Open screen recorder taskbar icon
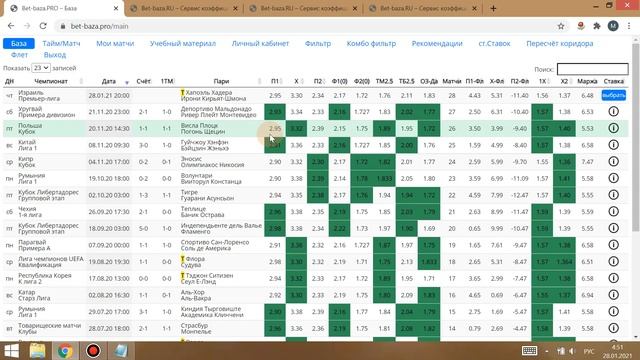The width and height of the screenshot is (640, 360). [x=93, y=351]
